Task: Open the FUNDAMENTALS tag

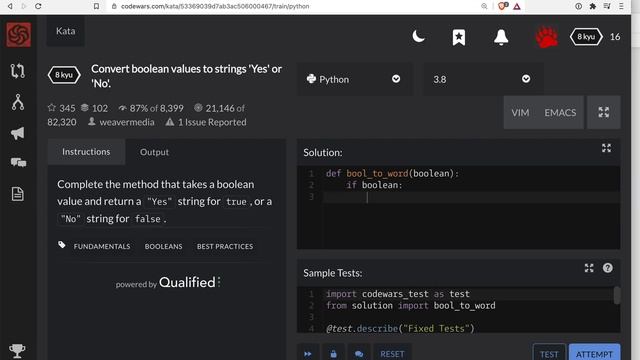Action: pos(102,247)
